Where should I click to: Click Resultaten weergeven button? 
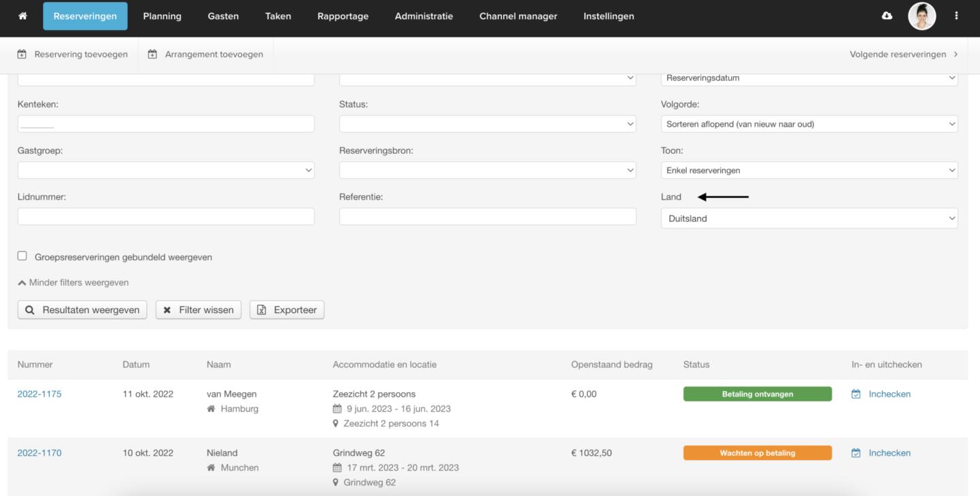82,310
